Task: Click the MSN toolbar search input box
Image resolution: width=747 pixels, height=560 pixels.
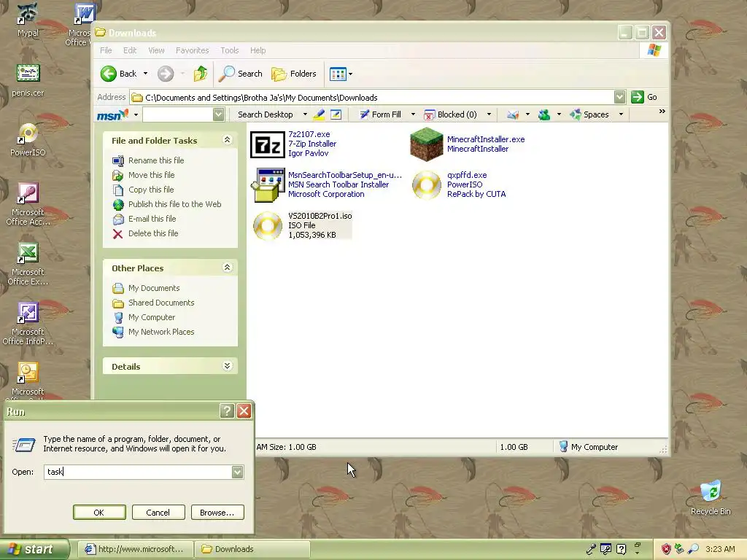Action: [178, 114]
